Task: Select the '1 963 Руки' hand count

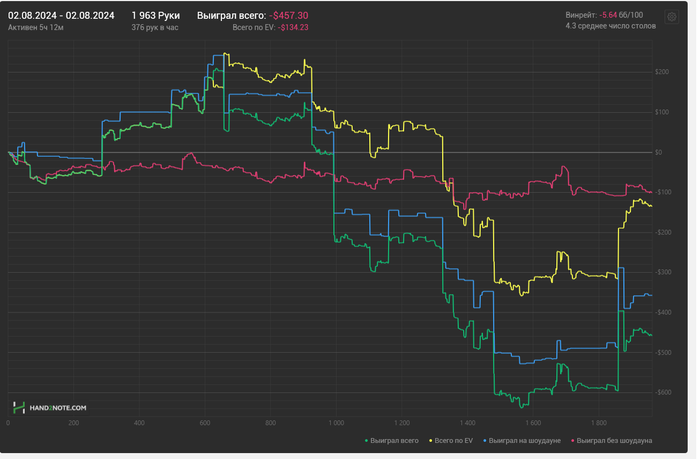Action: [x=156, y=16]
